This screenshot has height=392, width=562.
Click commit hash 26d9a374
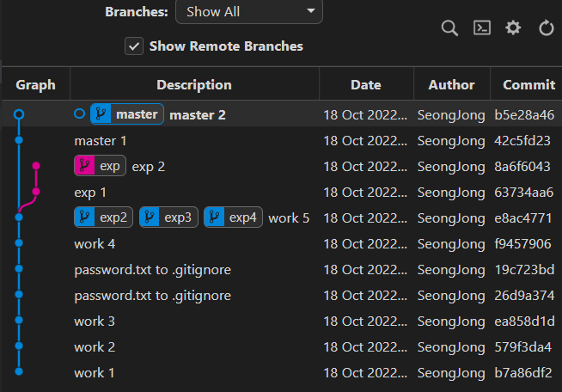point(524,296)
